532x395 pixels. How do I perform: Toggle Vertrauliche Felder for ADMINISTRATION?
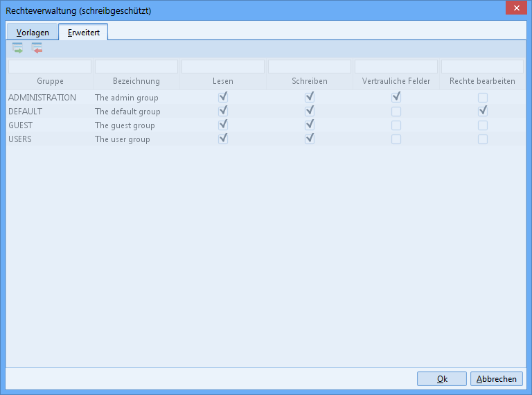(x=396, y=98)
